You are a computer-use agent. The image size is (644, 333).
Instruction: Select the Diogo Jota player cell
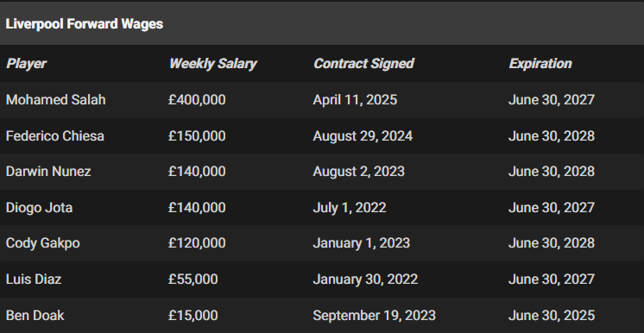[39, 207]
